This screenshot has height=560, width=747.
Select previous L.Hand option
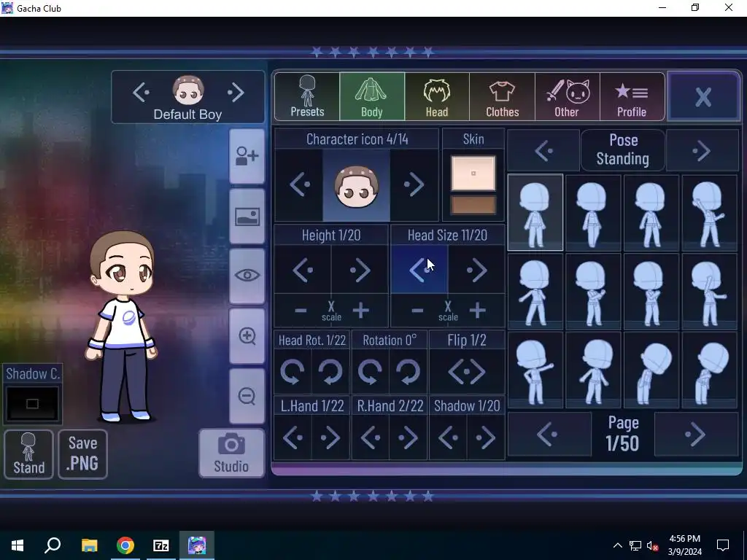pos(293,437)
